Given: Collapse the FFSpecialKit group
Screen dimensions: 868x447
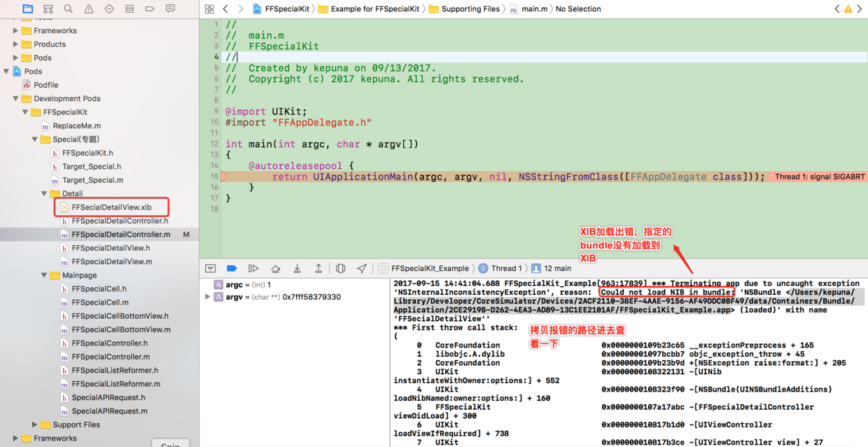Looking at the screenshot, I should tap(25, 112).
